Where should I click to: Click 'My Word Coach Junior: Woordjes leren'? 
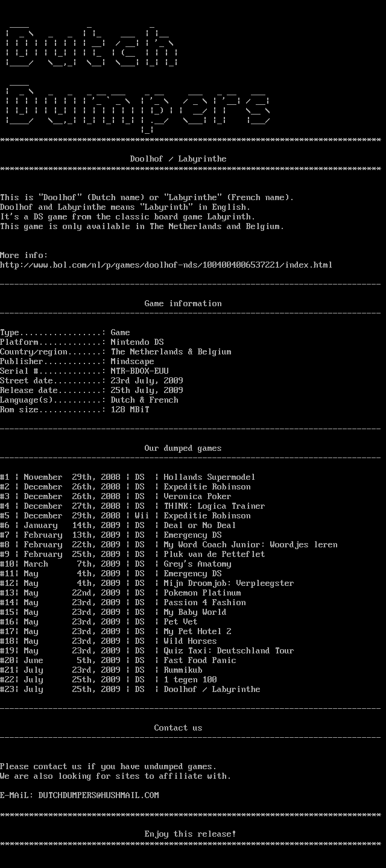tap(251, 545)
